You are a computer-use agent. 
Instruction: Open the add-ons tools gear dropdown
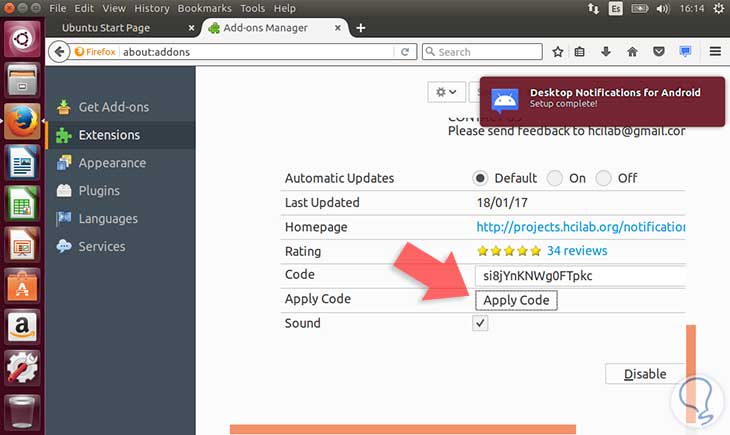tap(446, 92)
